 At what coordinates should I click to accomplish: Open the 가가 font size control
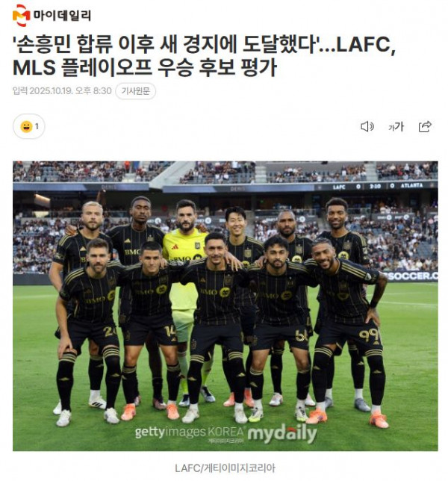coord(396,126)
